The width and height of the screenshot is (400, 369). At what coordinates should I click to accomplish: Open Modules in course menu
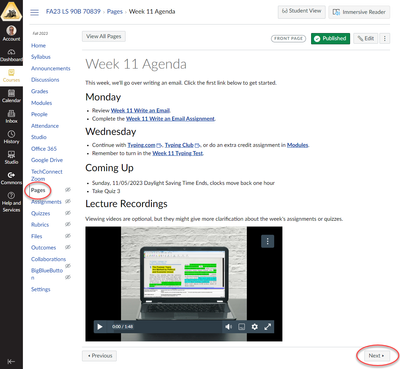41,103
